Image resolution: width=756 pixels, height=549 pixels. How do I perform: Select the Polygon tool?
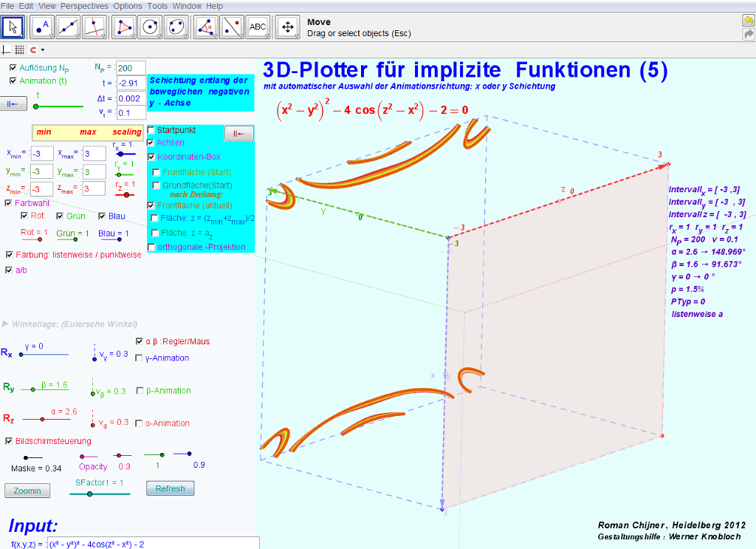pos(125,27)
